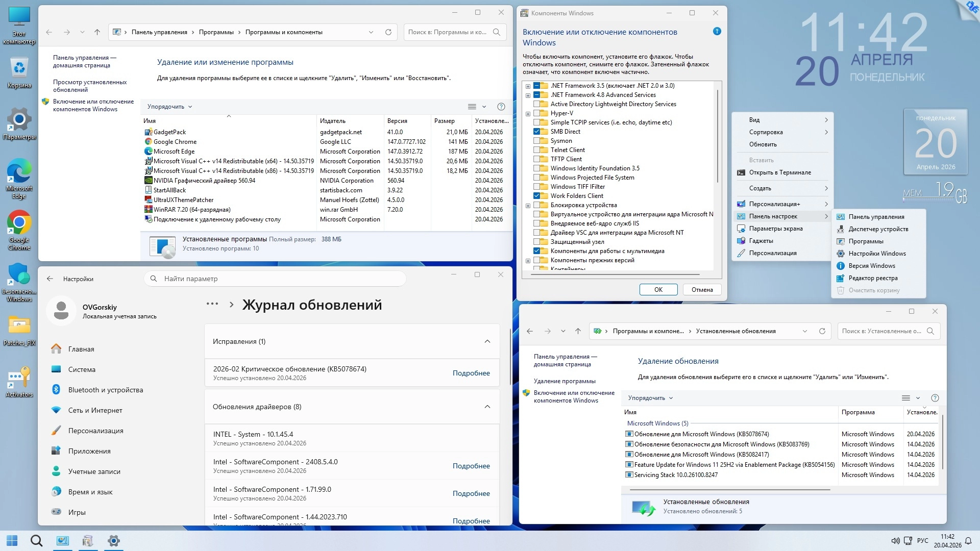The height and width of the screenshot is (551, 980).
Task: Click help icon in Windows Features dialog
Action: click(717, 32)
